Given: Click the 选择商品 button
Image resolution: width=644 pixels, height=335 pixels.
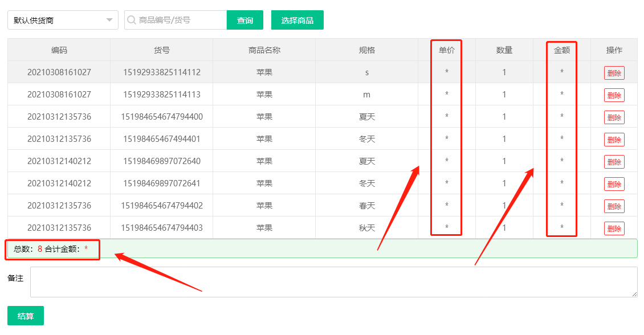Looking at the screenshot, I should pyautogui.click(x=297, y=21).
